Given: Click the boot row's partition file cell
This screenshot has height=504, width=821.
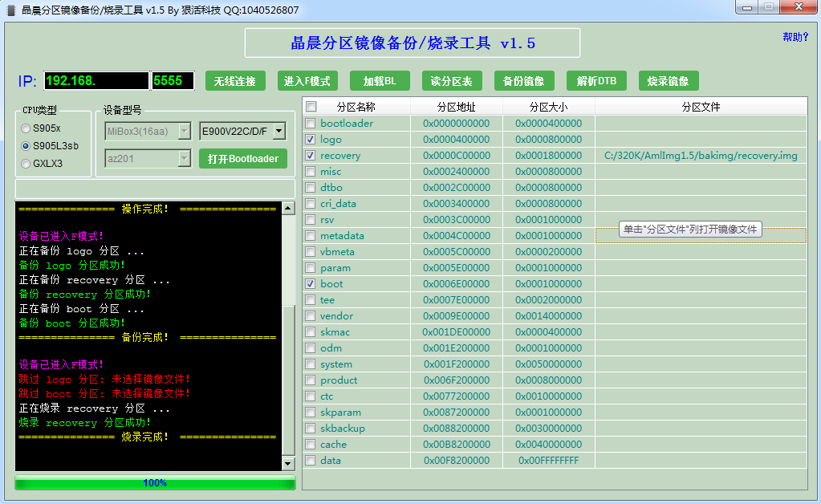Looking at the screenshot, I should point(701,284).
